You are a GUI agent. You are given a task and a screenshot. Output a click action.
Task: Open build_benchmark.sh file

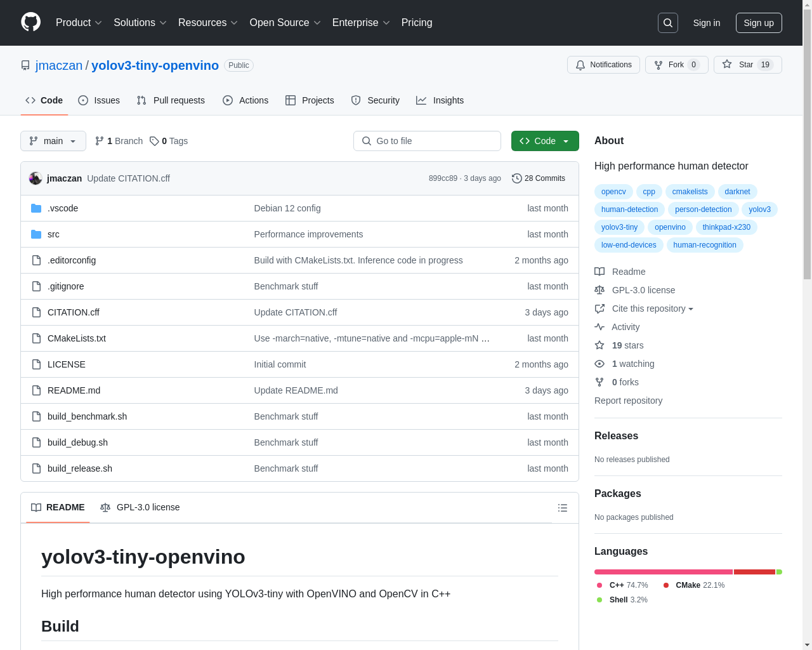87,416
